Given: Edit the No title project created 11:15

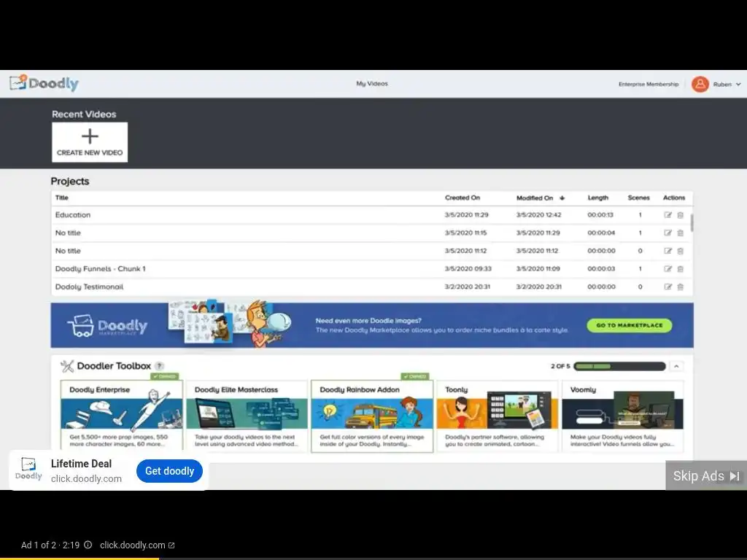Looking at the screenshot, I should 668,233.
